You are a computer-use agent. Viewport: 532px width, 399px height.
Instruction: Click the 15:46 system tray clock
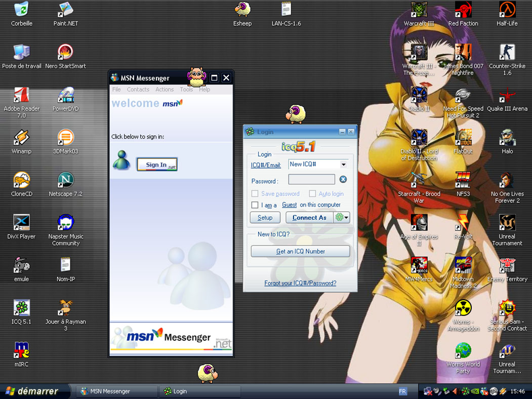pyautogui.click(x=517, y=391)
